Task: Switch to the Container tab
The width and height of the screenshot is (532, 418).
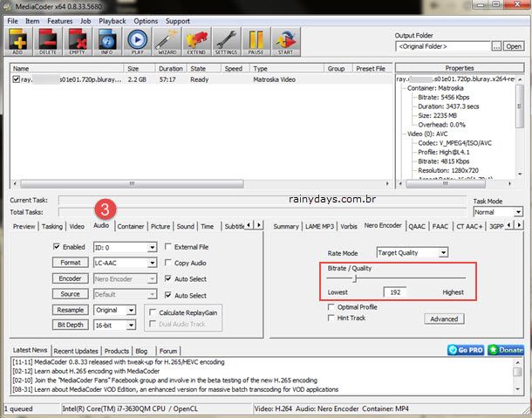Action: [131, 227]
